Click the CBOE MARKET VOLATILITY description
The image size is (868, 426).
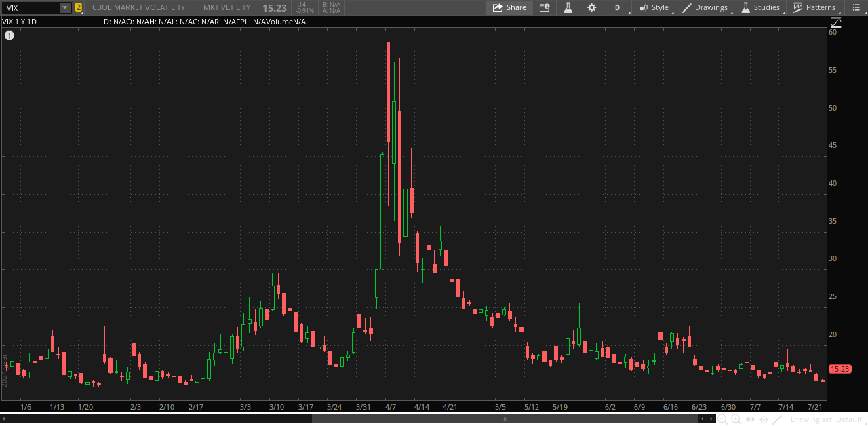(x=138, y=7)
